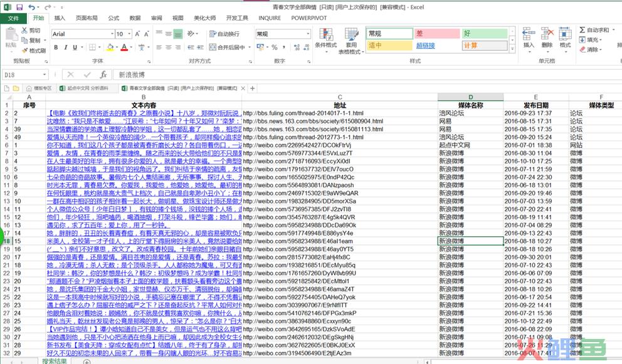Image resolution: width=622 pixels, height=364 pixels.
Task: Toggle align text left
Action: pos(159,47)
